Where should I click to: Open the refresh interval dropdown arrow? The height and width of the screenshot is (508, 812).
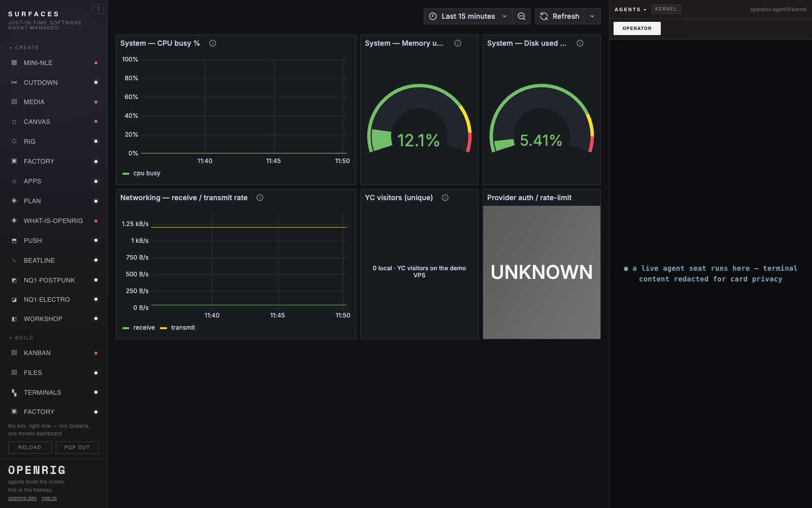click(592, 16)
